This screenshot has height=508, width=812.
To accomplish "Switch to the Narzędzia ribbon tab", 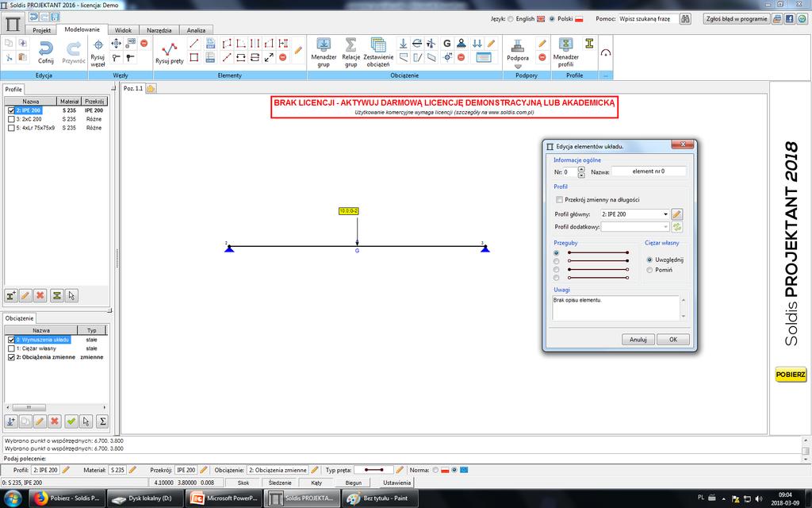I will pos(159,30).
